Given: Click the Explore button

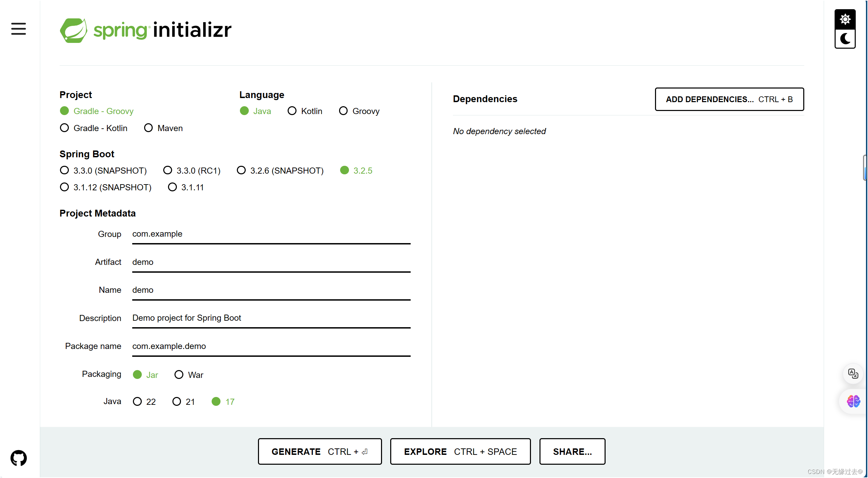Looking at the screenshot, I should (x=460, y=451).
